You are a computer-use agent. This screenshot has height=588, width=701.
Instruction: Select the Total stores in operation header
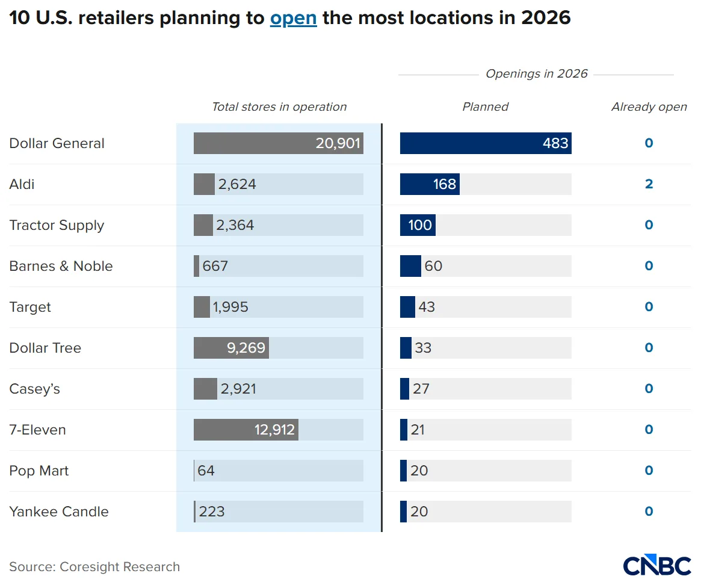click(279, 107)
